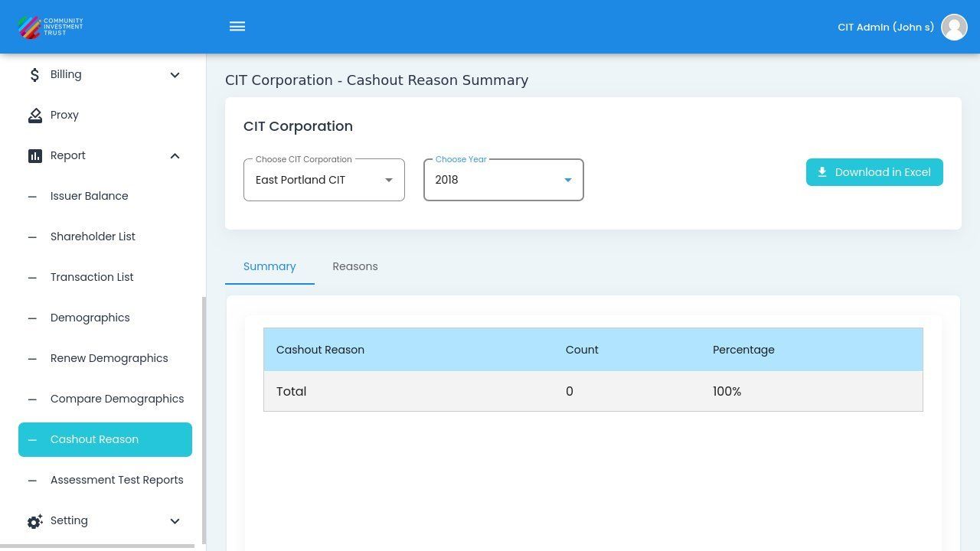980x551 pixels.
Task: Open Issuer Balance report
Action: (x=89, y=196)
